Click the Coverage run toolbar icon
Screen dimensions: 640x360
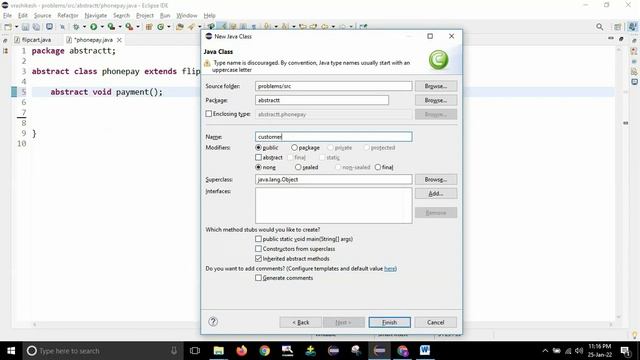pos(111,27)
